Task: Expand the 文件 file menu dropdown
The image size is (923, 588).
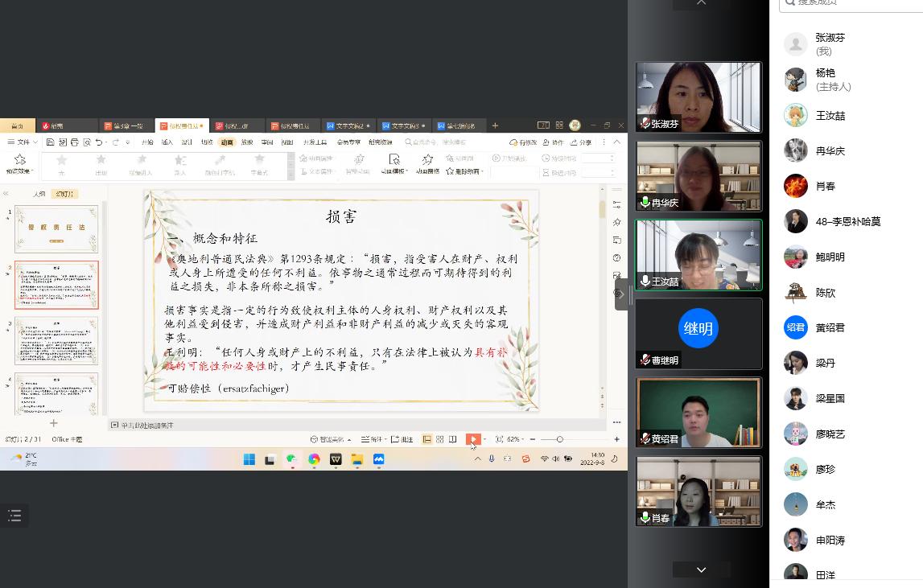Action: click(x=23, y=142)
